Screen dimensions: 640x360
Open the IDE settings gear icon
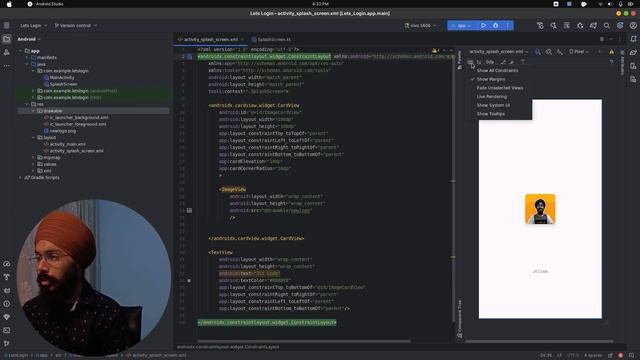(620, 25)
